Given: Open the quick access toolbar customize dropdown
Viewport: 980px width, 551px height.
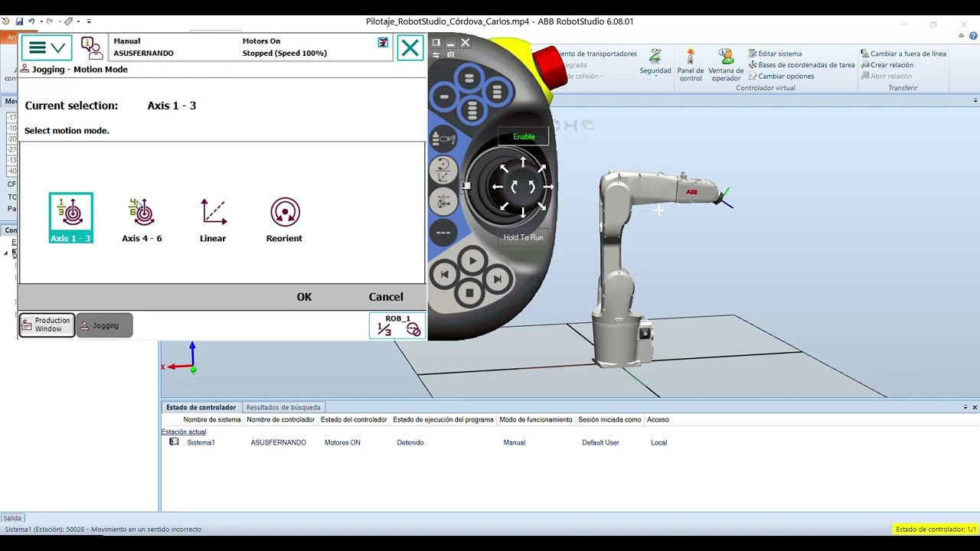Looking at the screenshot, I should [x=89, y=21].
